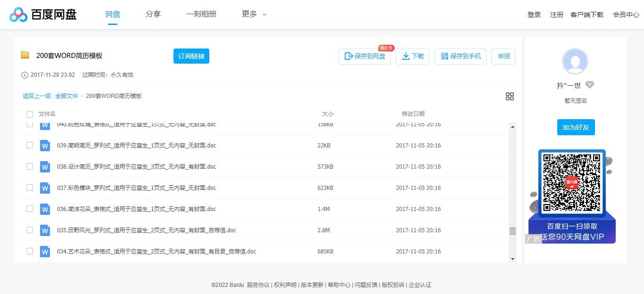Expand the arrow under the username 拎*一世

pos(589,85)
